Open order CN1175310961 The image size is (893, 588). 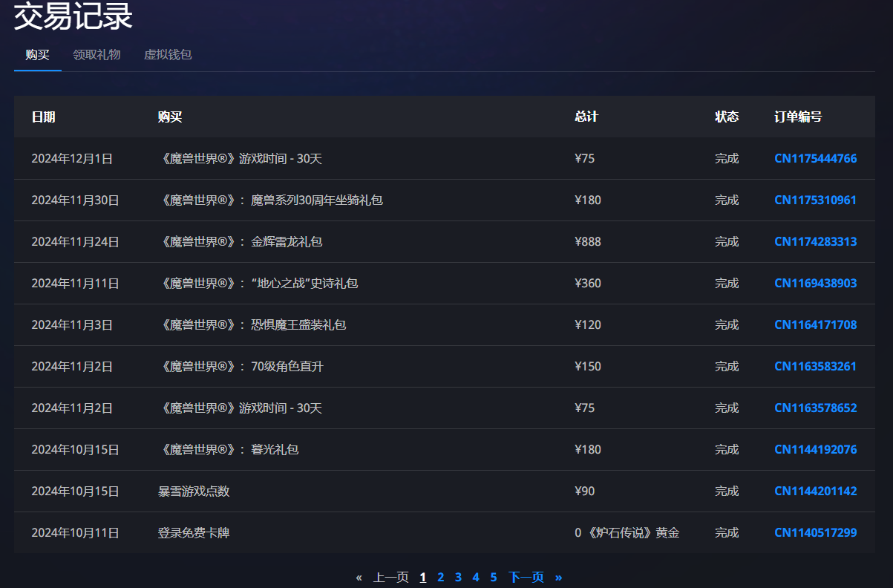(x=815, y=200)
